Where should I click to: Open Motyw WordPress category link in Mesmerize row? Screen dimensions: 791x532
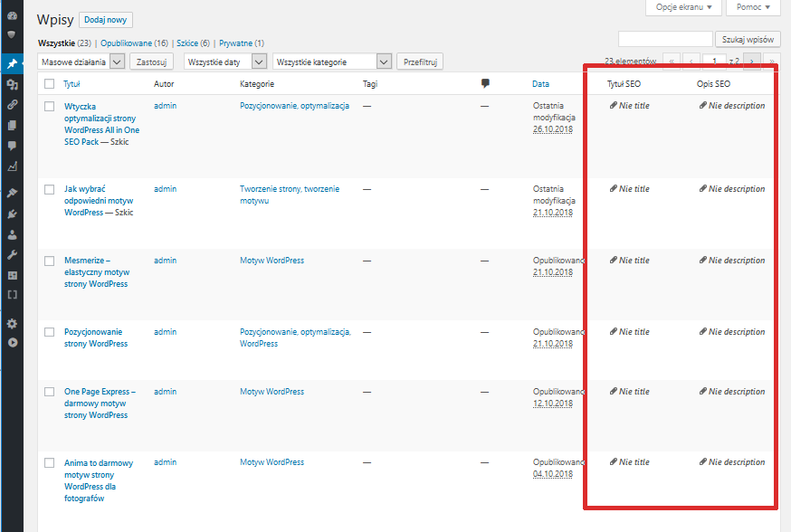click(272, 261)
